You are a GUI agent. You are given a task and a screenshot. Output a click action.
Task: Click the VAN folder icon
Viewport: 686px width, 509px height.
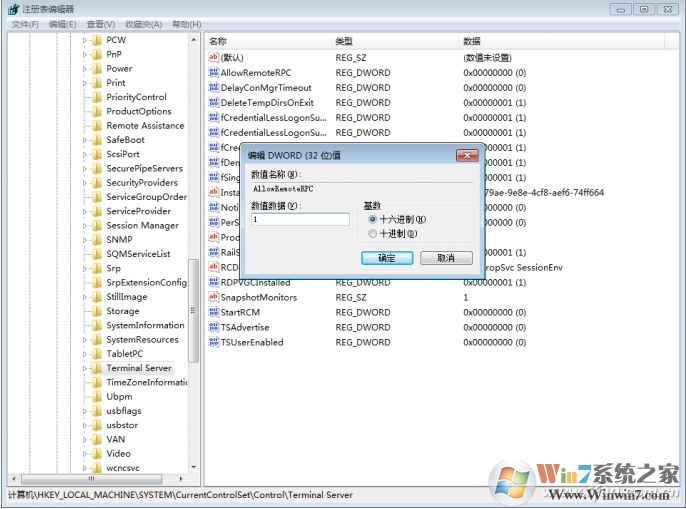97,439
